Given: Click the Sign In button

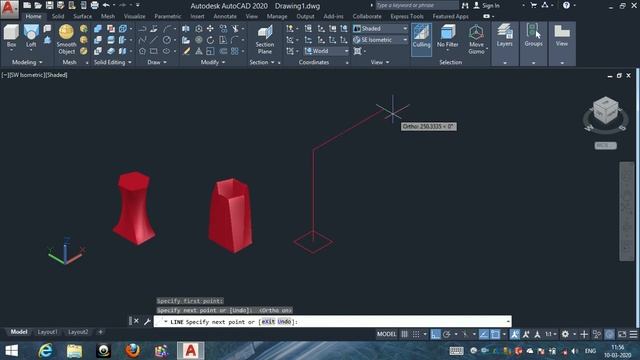Looking at the screenshot, I should [x=487, y=5].
